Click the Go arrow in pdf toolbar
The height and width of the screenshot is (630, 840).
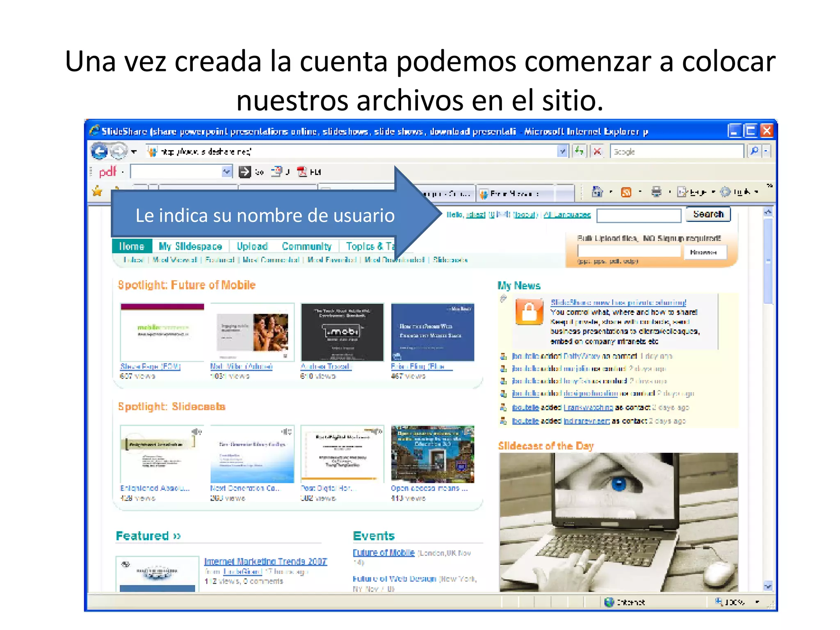pos(245,172)
